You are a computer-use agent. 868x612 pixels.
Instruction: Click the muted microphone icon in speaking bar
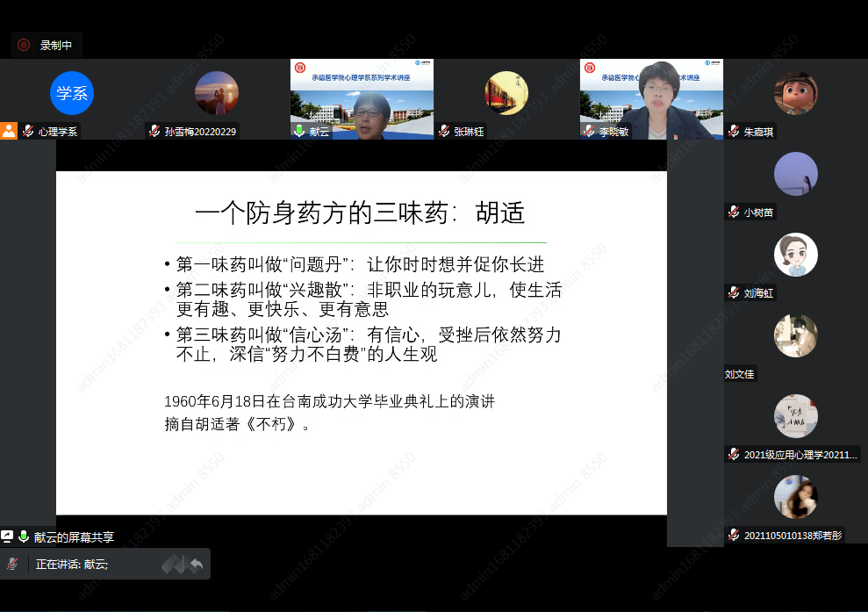pyautogui.click(x=12, y=565)
